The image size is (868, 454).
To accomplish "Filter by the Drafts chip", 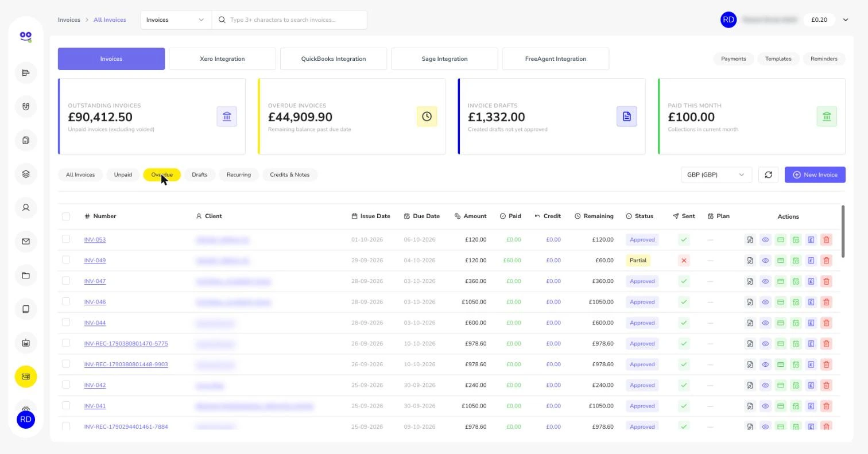I will pyautogui.click(x=200, y=174).
